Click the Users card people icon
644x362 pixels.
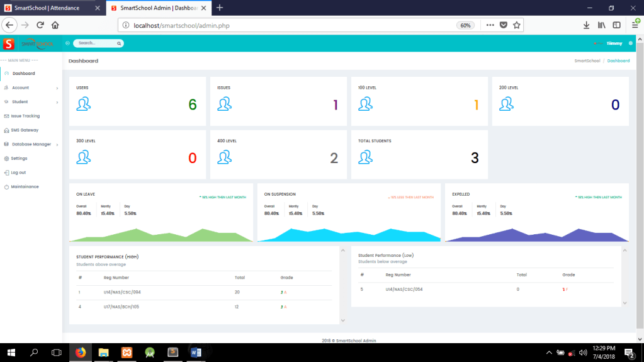point(84,105)
